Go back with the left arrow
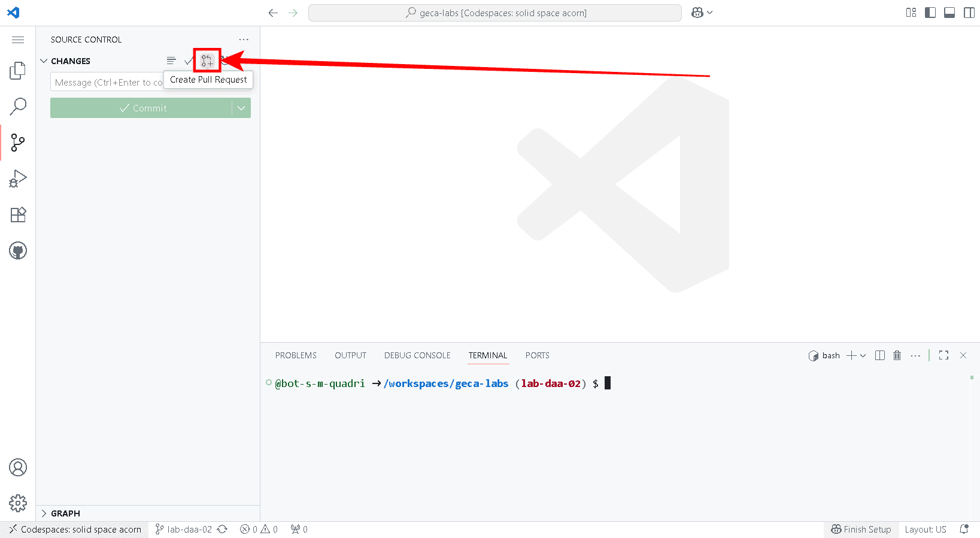The height and width of the screenshot is (538, 980). pyautogui.click(x=273, y=13)
